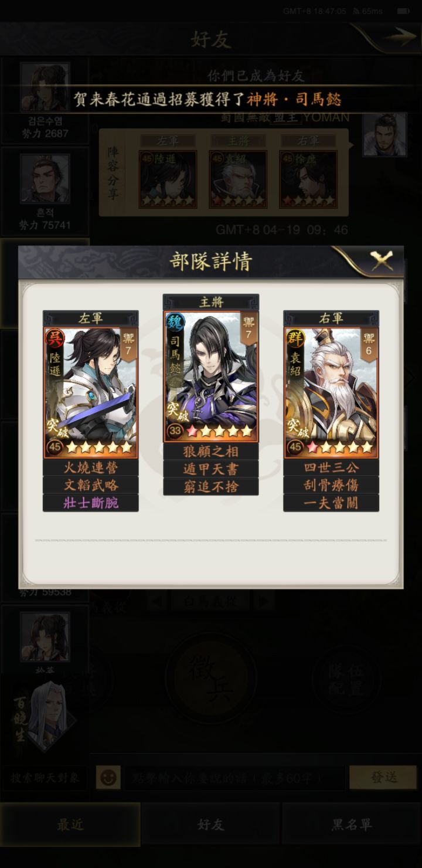View skill 遁甲天書
This screenshot has width=422, height=868.
210,469
